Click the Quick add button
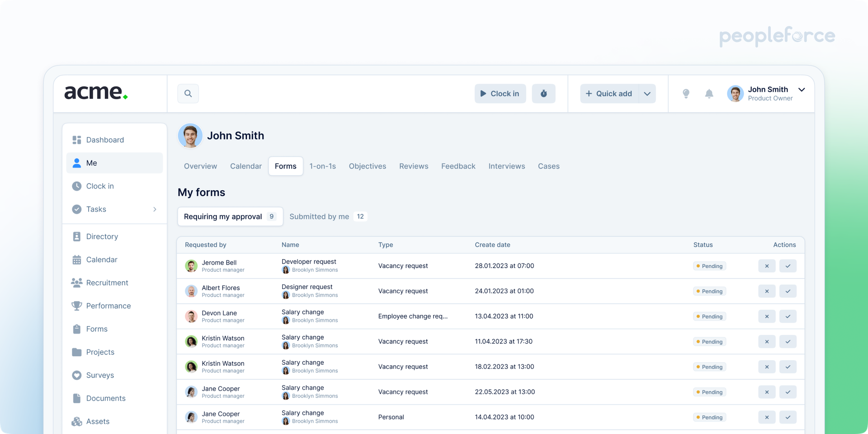This screenshot has height=434, width=868. tap(609, 94)
